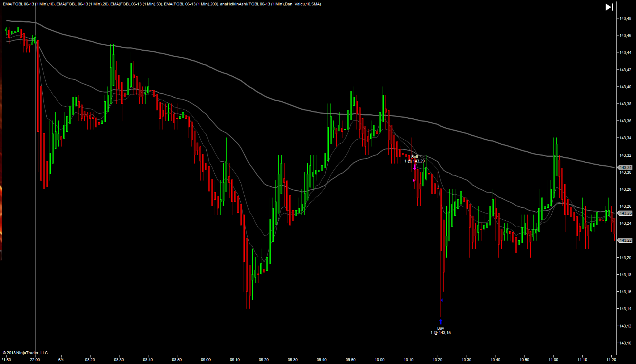Image resolution: width=636 pixels, height=364 pixels.
Task: Click the 143,10 price scale label
Action: (626, 343)
